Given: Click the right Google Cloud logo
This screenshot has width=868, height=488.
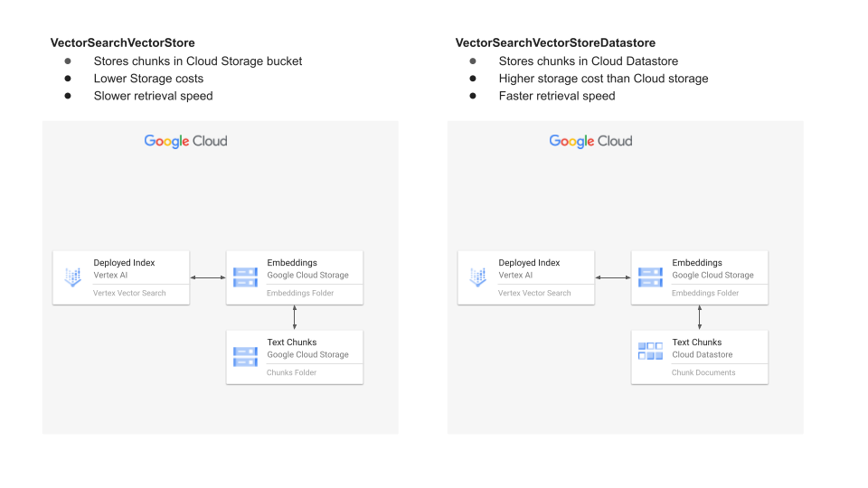Looking at the screenshot, I should [590, 141].
